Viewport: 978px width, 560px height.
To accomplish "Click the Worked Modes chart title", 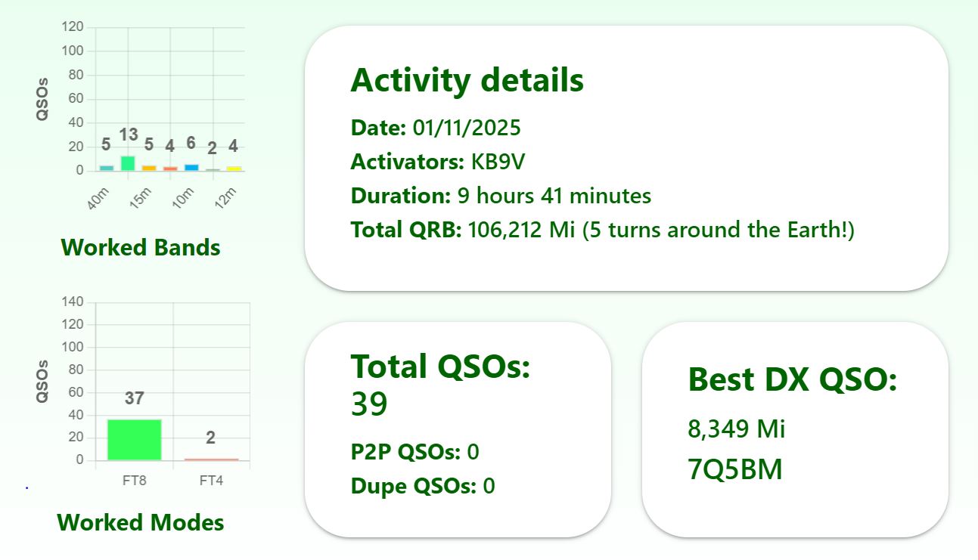I will [141, 522].
